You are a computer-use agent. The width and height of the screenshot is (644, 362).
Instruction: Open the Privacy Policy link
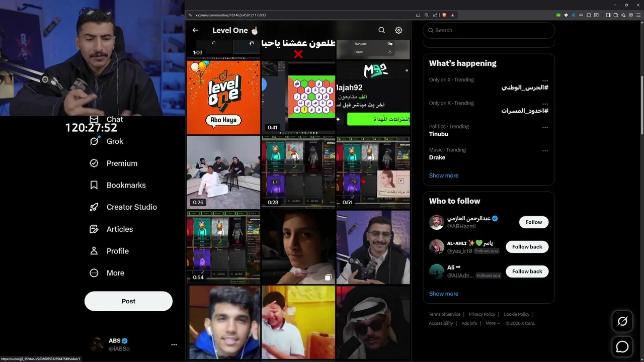tap(482, 314)
